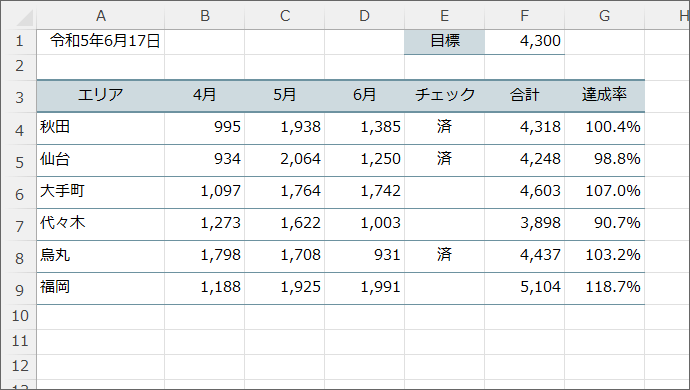Select row 2 header

(19, 67)
